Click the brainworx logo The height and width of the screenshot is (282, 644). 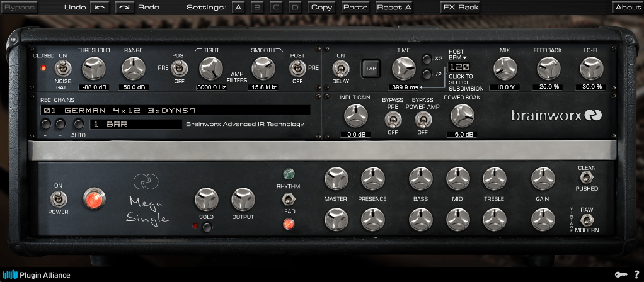(x=556, y=116)
